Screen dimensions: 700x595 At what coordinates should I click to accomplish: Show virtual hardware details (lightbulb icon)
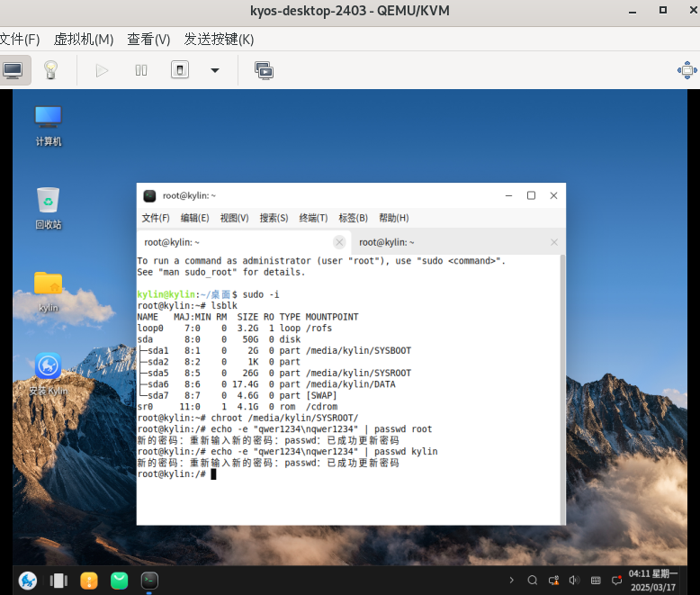coord(50,70)
